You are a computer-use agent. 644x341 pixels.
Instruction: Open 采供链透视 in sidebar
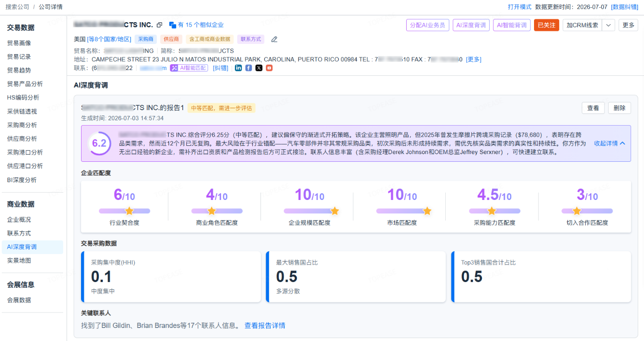pos(22,111)
